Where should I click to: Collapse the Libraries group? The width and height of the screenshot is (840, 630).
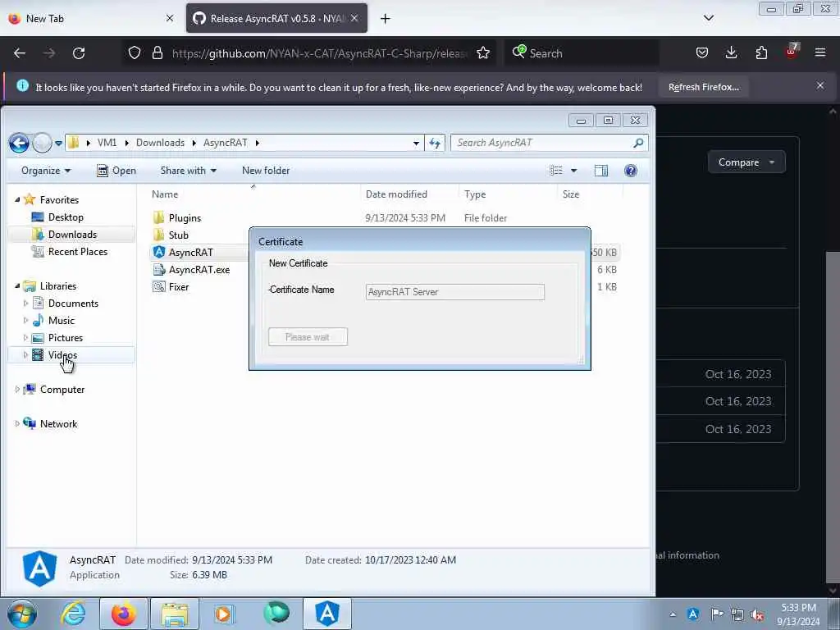coord(17,285)
